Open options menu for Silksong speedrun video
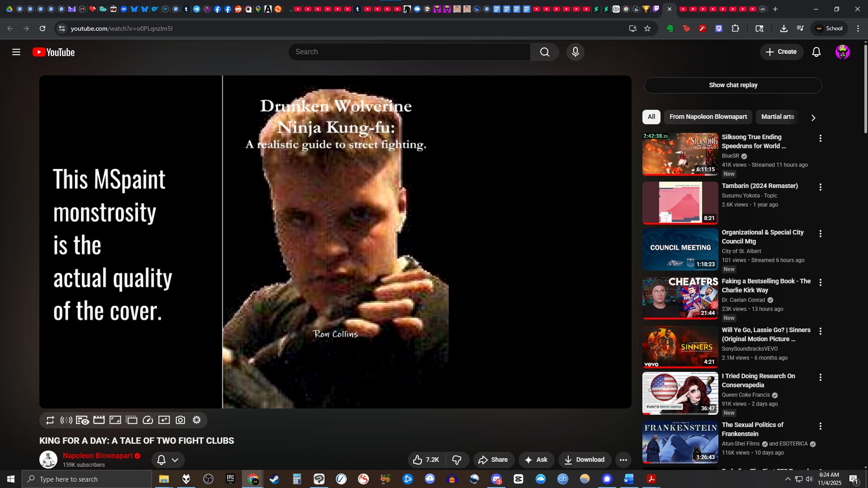Screen dimensions: 868x488 coord(820,138)
